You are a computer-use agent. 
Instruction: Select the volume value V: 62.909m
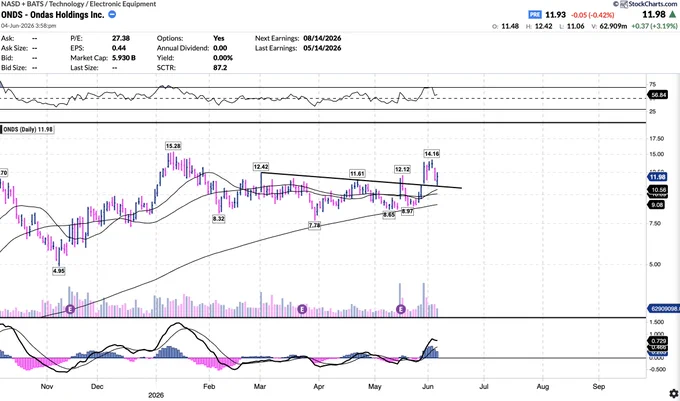609,26
